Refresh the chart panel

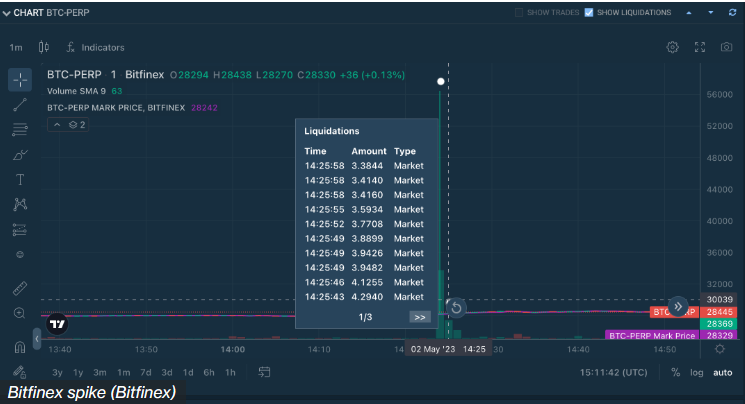coord(732,13)
